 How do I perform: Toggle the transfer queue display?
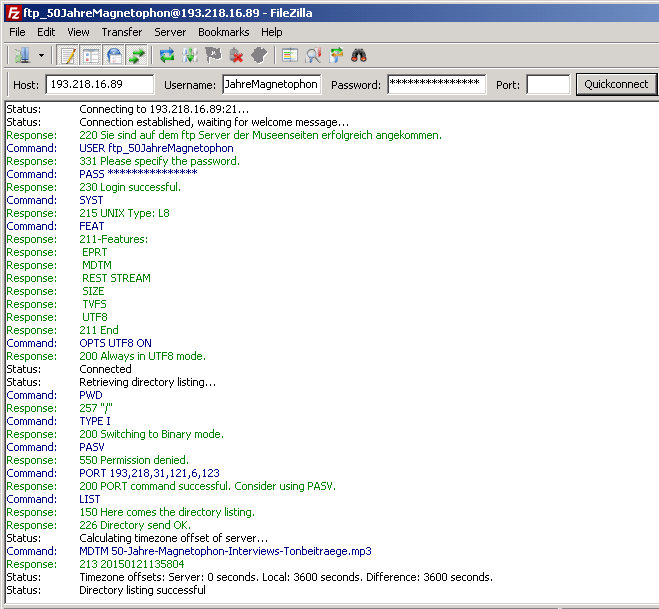coord(137,55)
